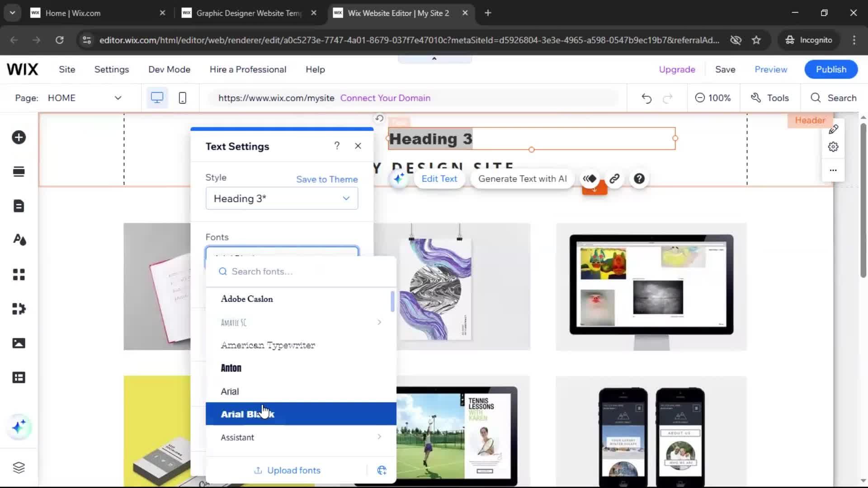Close the Text Settings panel
The image size is (868, 488).
pyautogui.click(x=358, y=146)
